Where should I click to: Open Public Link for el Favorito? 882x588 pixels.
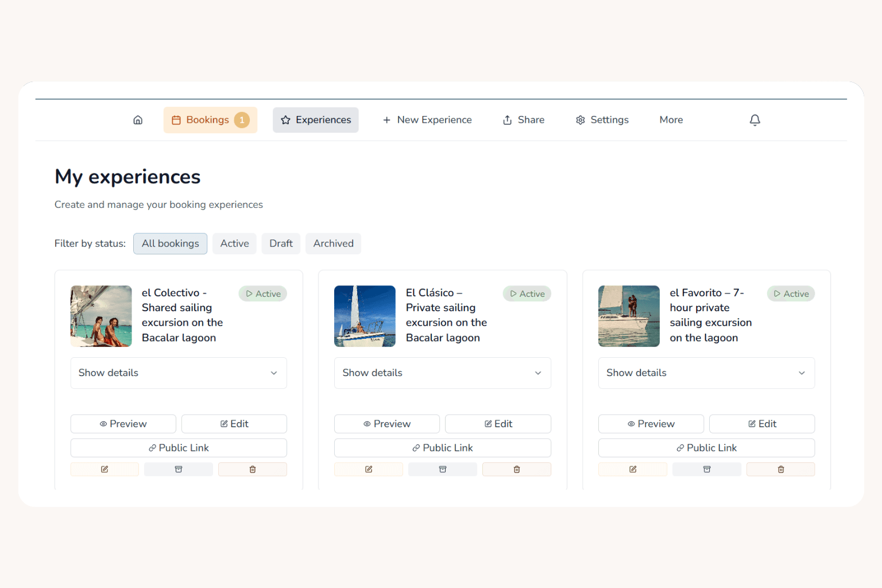click(x=706, y=448)
